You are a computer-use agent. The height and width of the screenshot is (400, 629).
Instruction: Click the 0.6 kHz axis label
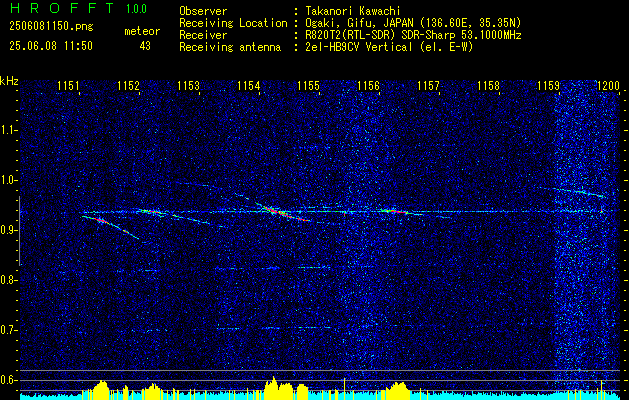7,380
